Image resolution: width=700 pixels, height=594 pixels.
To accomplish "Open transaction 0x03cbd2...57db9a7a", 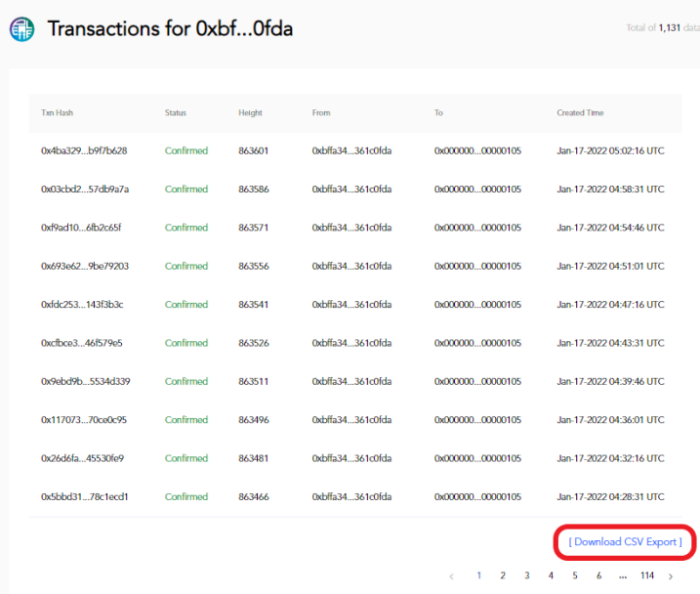I will 85,190.
